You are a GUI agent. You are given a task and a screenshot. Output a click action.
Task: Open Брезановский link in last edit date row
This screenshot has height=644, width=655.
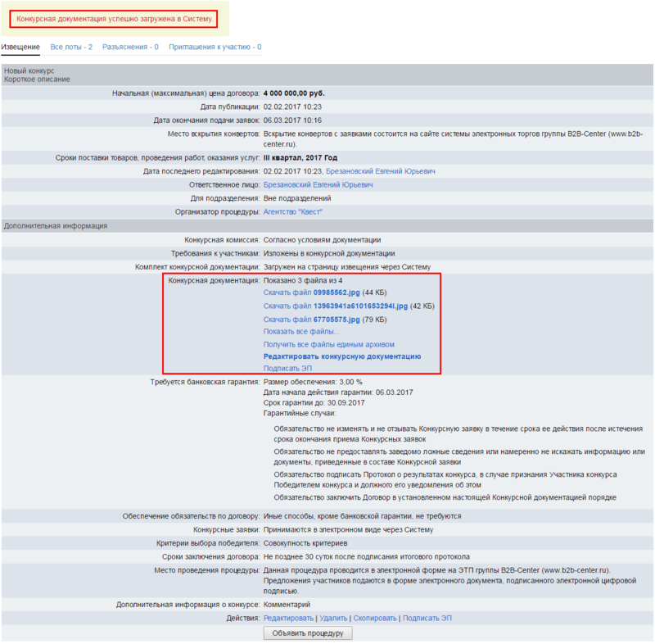coord(381,171)
